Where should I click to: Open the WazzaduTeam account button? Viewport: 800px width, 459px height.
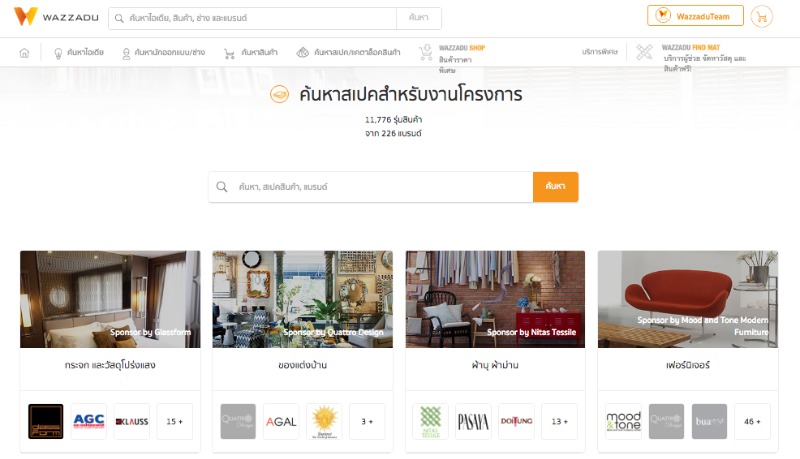click(x=695, y=16)
